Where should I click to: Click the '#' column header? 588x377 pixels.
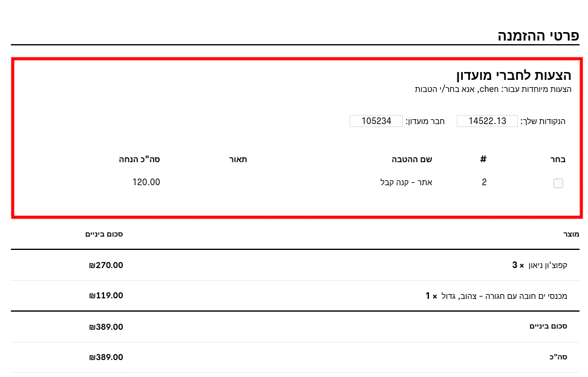tap(483, 160)
